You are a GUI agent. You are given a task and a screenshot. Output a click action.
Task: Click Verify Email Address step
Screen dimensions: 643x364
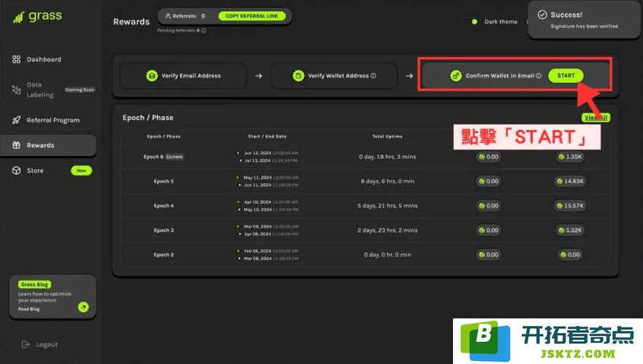click(x=183, y=76)
